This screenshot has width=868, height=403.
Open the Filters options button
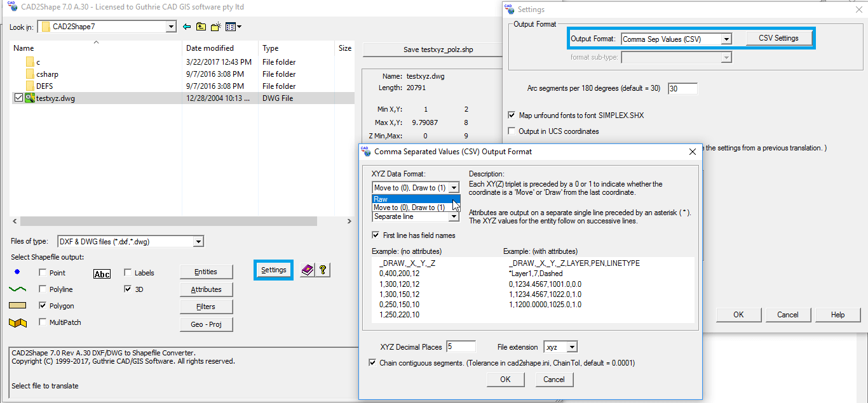click(206, 307)
